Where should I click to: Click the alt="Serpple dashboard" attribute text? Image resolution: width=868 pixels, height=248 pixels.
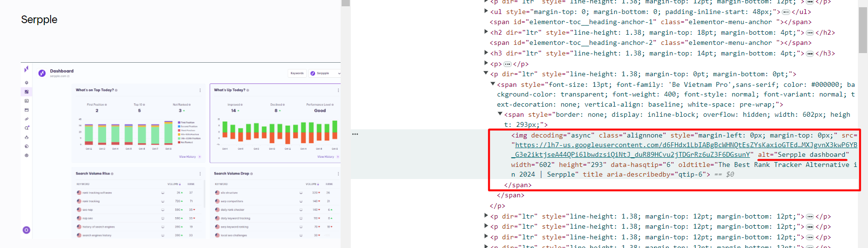803,154
